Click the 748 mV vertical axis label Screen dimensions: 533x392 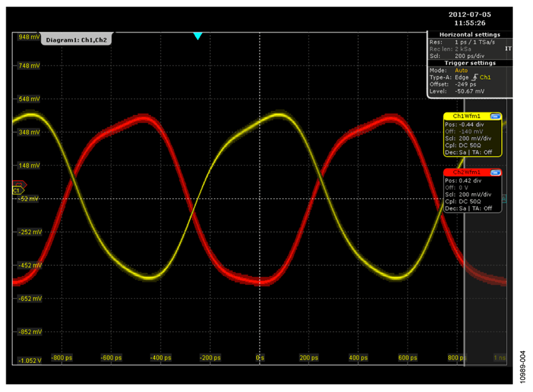[29, 66]
